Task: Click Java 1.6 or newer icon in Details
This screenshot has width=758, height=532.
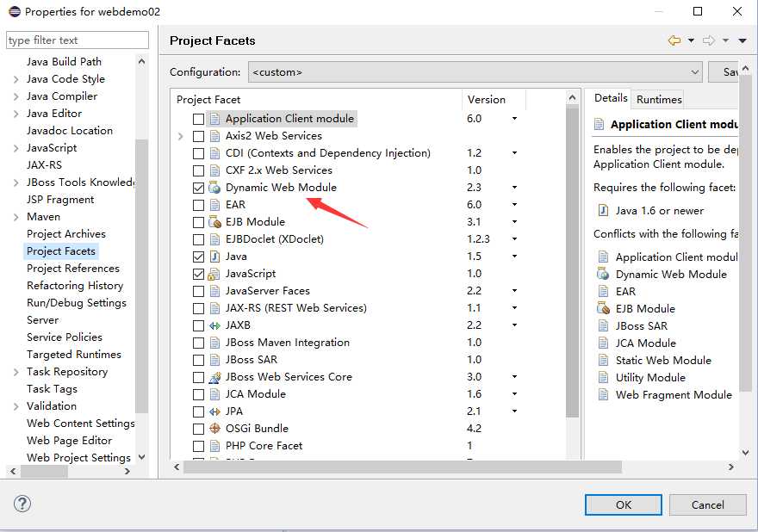Action: pos(603,210)
